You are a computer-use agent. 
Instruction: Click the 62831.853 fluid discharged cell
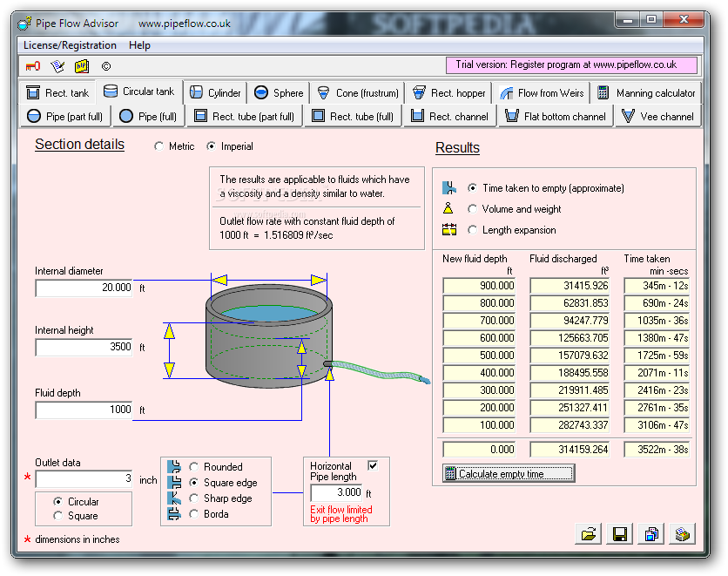[570, 303]
